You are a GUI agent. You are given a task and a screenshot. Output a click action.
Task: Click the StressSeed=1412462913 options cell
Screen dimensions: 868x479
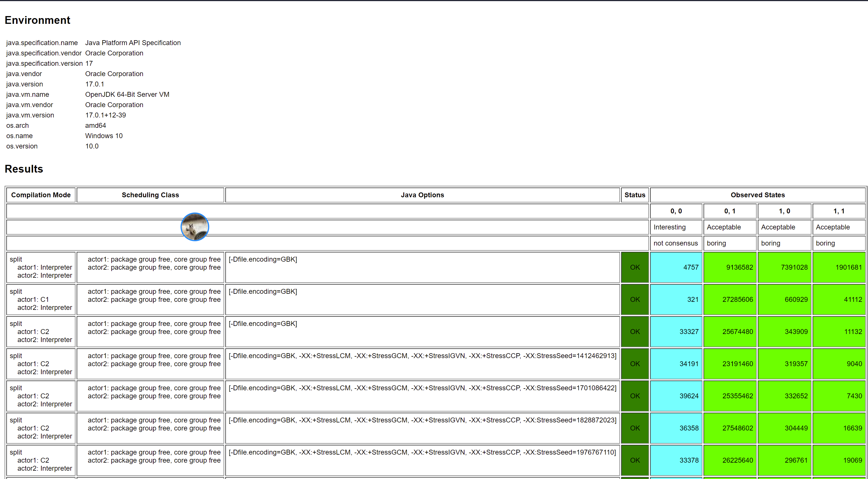[422, 363]
